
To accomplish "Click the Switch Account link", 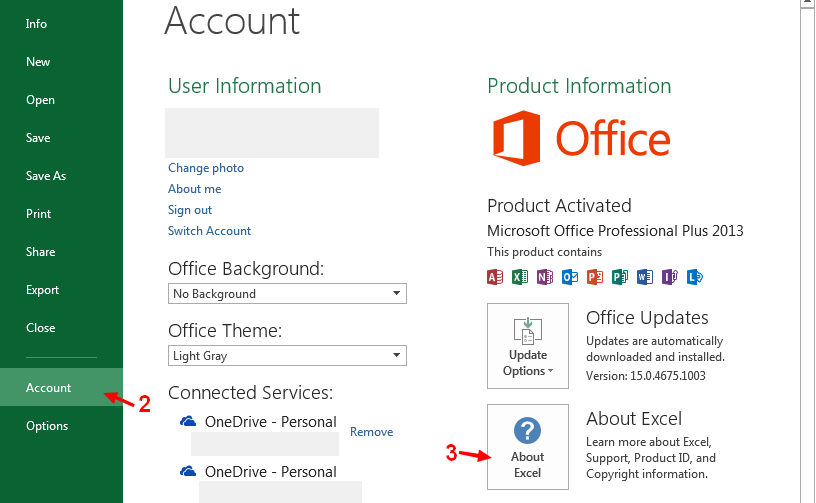I will point(209,231).
